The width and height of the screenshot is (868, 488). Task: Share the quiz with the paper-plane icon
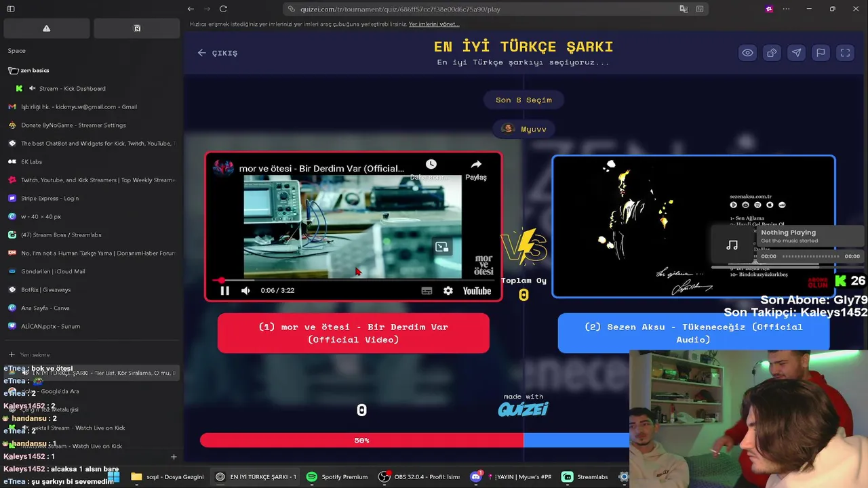796,53
